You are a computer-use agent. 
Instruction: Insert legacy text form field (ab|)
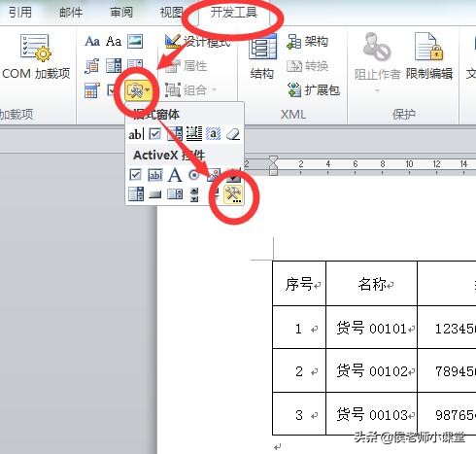136,134
